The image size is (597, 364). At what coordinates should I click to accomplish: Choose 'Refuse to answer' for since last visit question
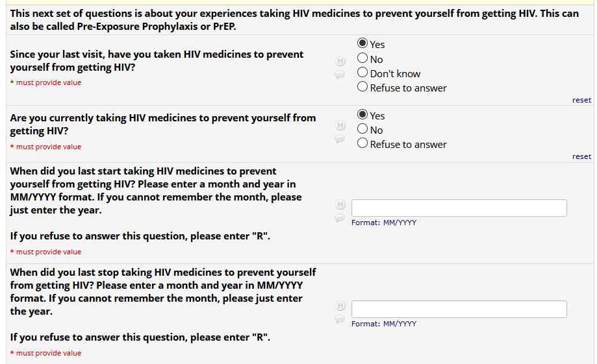[x=363, y=87]
